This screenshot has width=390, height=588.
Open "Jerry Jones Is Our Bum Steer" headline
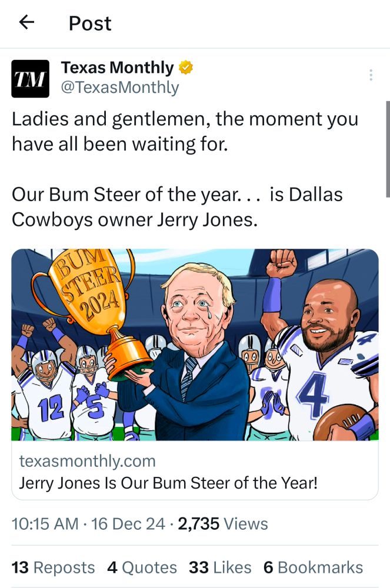click(x=168, y=483)
